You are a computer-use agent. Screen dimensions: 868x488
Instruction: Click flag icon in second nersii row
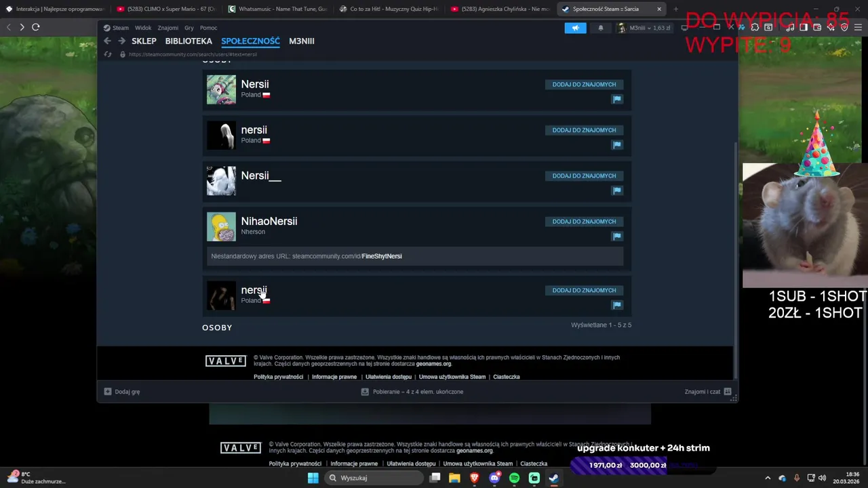tap(617, 144)
